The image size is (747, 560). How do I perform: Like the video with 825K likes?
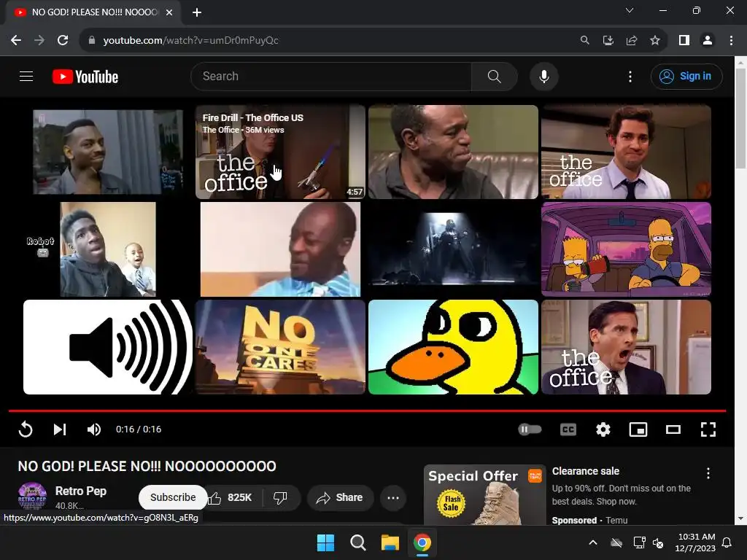coord(230,497)
